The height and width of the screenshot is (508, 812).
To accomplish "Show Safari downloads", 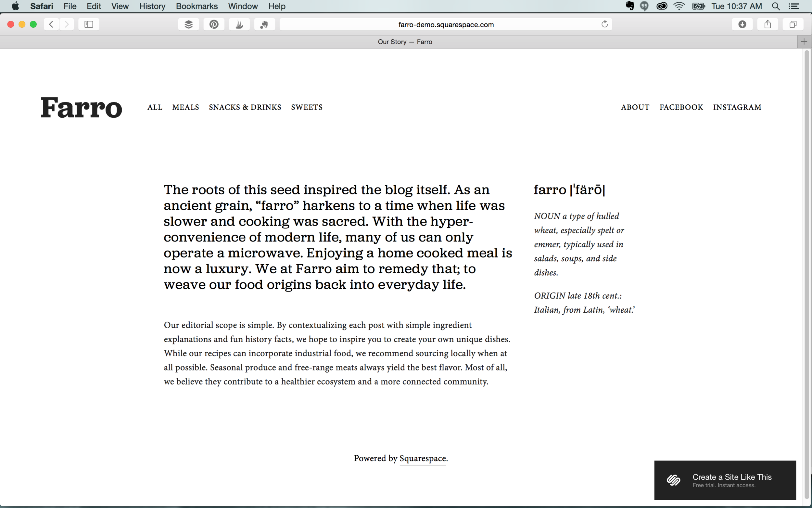I will click(x=742, y=24).
